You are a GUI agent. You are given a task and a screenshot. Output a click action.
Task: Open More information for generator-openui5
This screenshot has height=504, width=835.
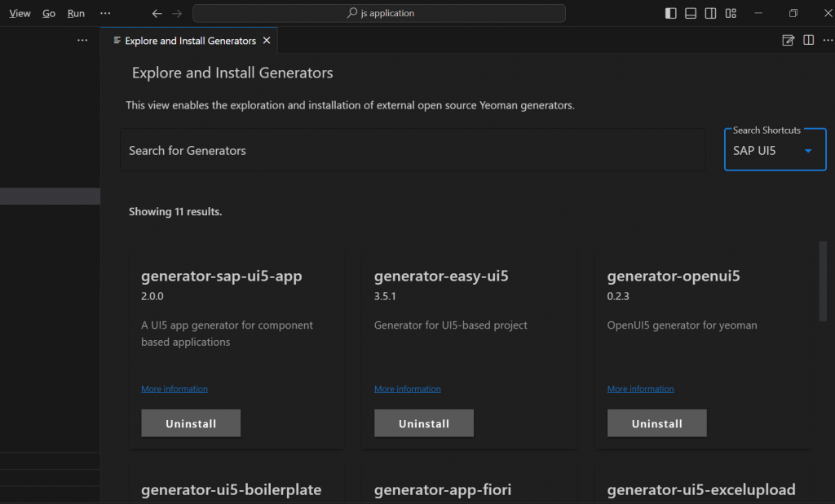(640, 389)
